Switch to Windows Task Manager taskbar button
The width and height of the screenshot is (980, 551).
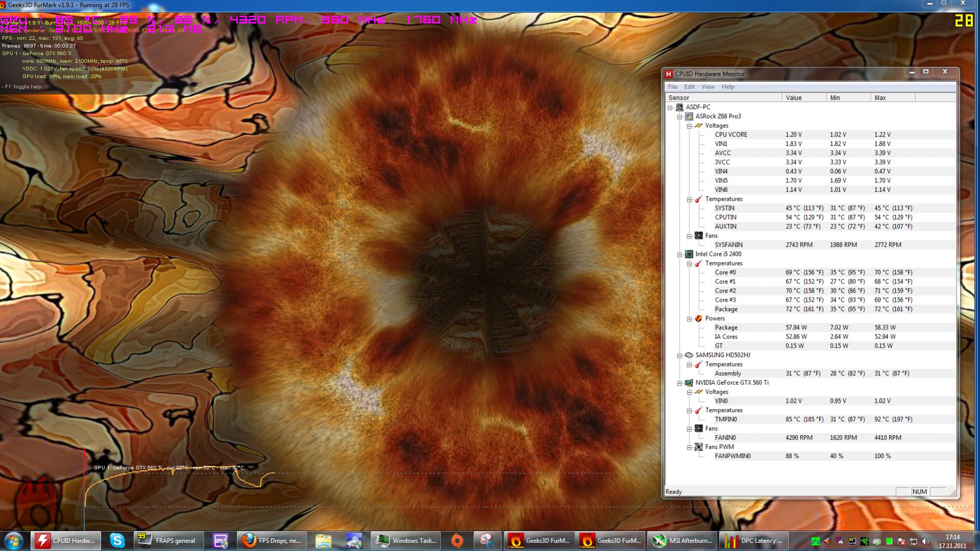pyautogui.click(x=405, y=540)
